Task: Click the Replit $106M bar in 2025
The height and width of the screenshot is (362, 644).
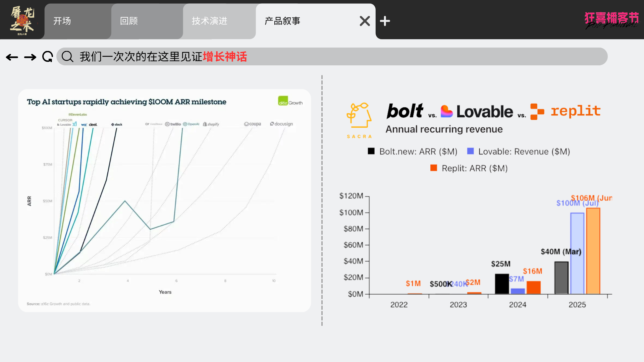Action: click(x=593, y=251)
